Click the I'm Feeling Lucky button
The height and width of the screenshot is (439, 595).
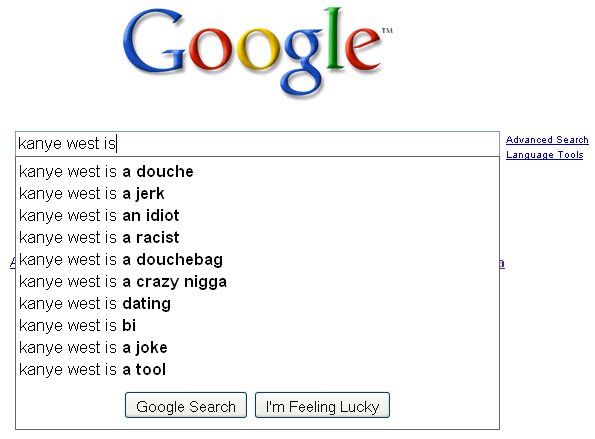point(322,406)
